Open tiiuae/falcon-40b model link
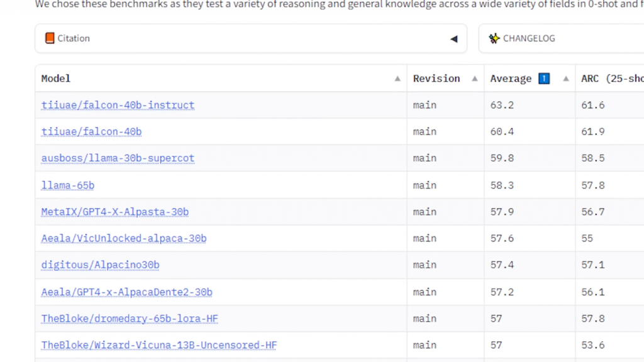644x362 pixels. pyautogui.click(x=91, y=131)
